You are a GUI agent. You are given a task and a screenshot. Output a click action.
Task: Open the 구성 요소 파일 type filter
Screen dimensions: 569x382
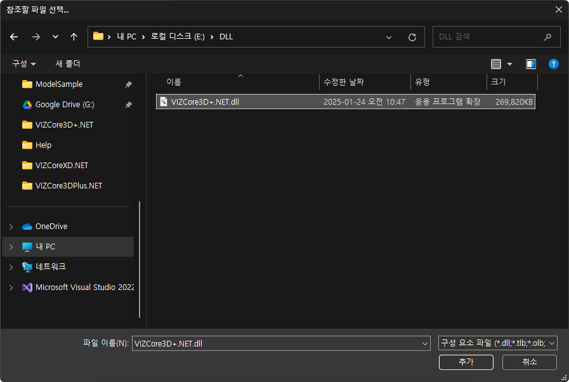click(498, 343)
